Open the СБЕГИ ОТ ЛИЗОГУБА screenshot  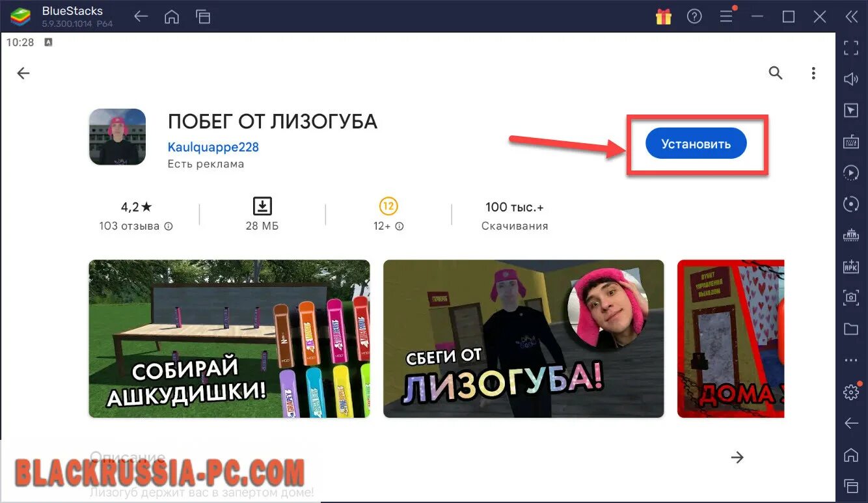tap(524, 338)
